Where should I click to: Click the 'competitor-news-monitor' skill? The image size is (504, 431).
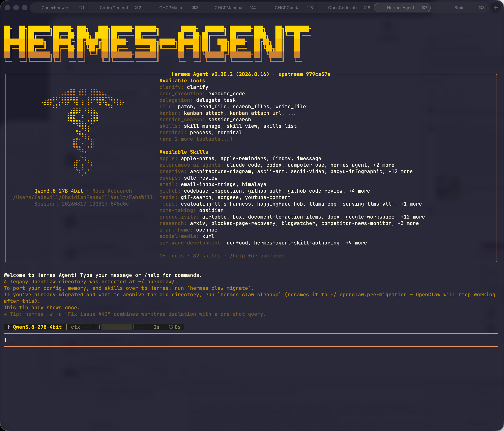[356, 223]
